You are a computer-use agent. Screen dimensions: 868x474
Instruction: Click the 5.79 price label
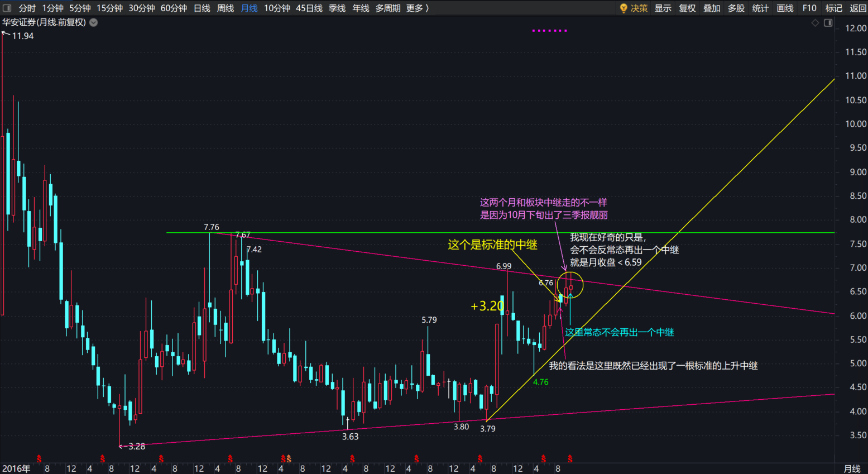pyautogui.click(x=429, y=320)
